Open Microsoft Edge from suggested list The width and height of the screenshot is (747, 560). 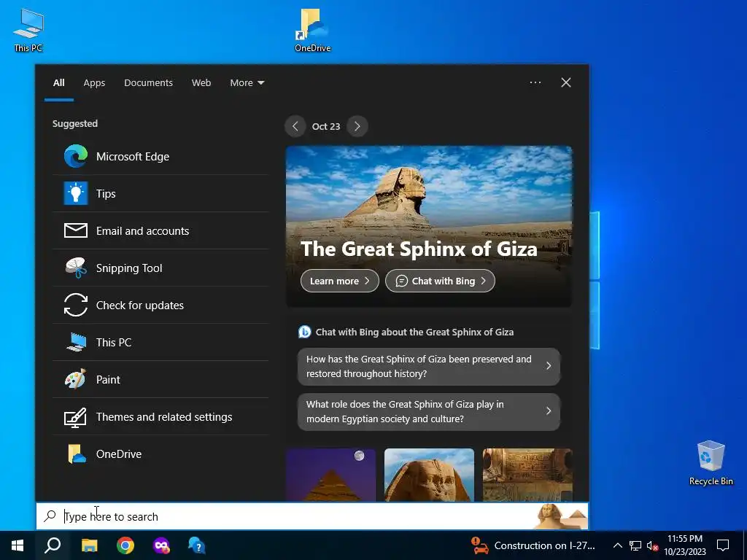click(160, 157)
